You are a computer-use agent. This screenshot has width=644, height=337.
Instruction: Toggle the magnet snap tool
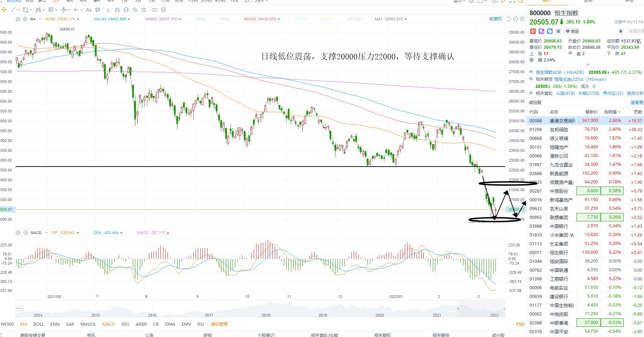click(x=117, y=10)
